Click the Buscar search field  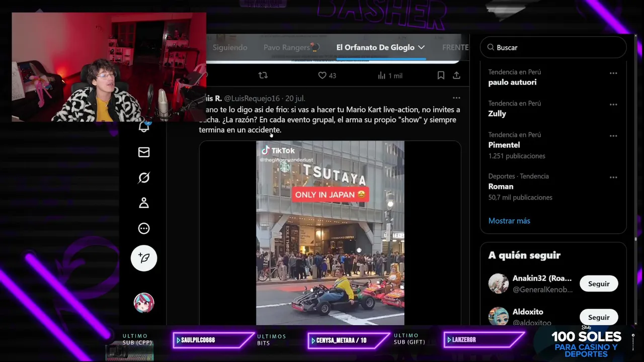tap(553, 47)
